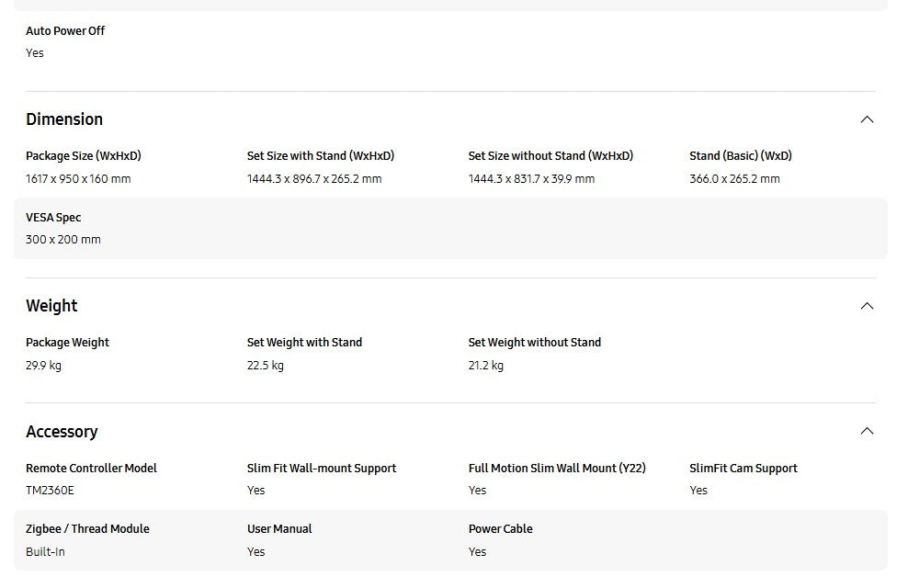Click the 22.5 kg weight value
Image resolution: width=908 pixels, height=588 pixels.
click(266, 366)
